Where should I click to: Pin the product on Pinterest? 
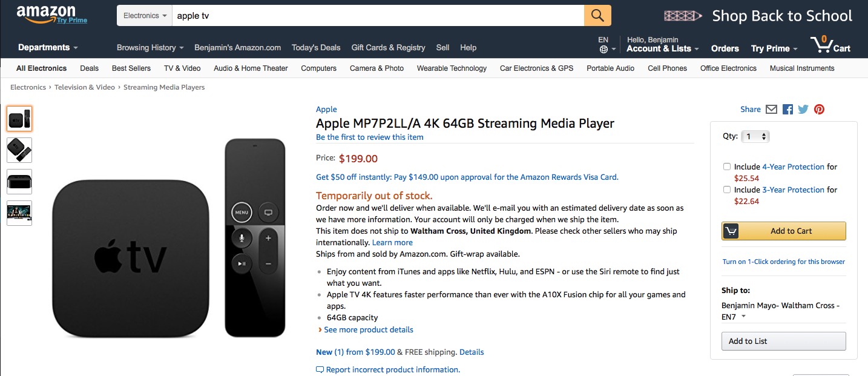pos(819,110)
